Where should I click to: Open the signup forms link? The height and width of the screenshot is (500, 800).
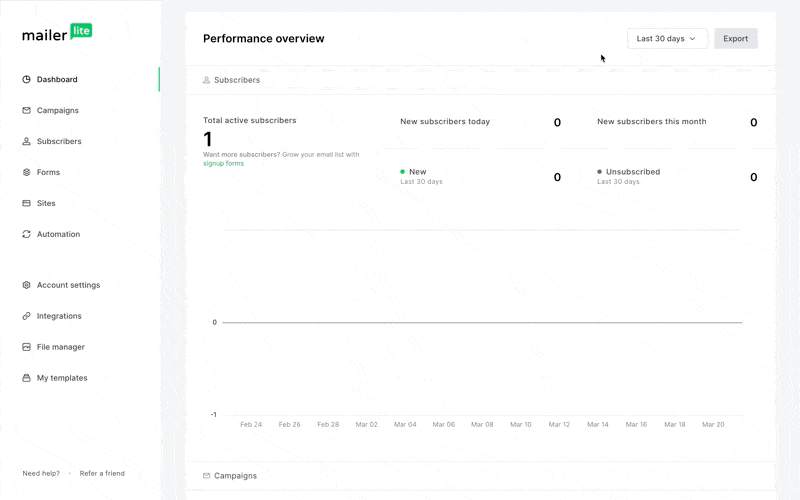tap(223, 163)
